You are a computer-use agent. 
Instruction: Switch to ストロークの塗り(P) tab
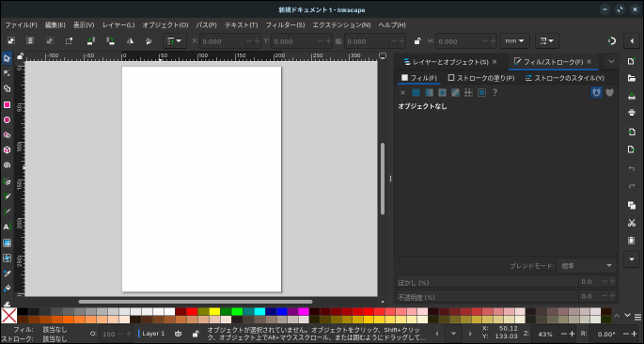coord(481,78)
